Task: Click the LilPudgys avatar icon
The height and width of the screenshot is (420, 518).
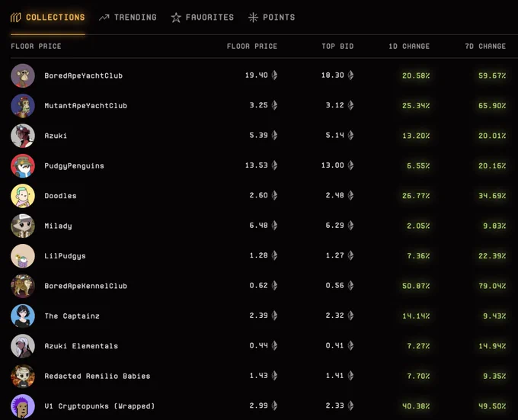Action: [23, 256]
